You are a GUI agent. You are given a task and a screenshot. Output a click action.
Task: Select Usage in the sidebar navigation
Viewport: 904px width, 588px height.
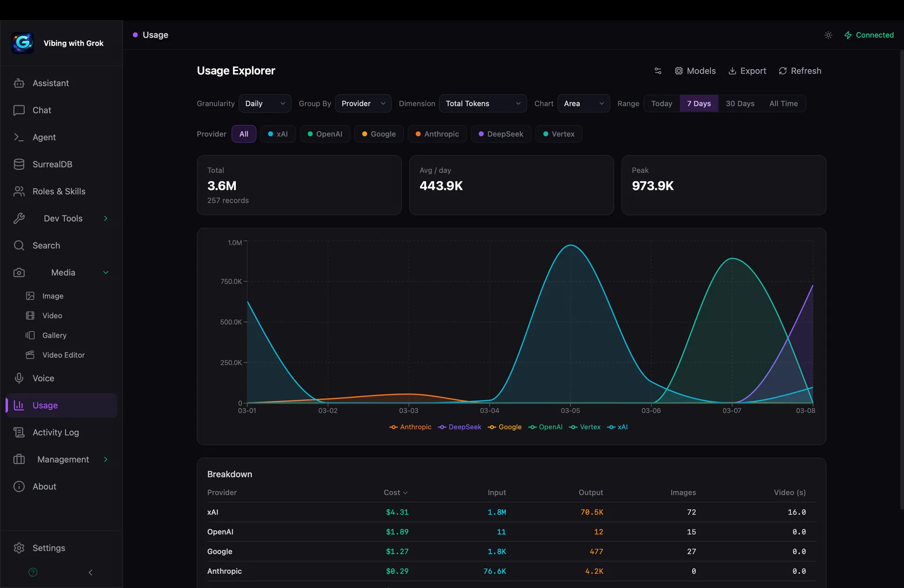[45, 405]
